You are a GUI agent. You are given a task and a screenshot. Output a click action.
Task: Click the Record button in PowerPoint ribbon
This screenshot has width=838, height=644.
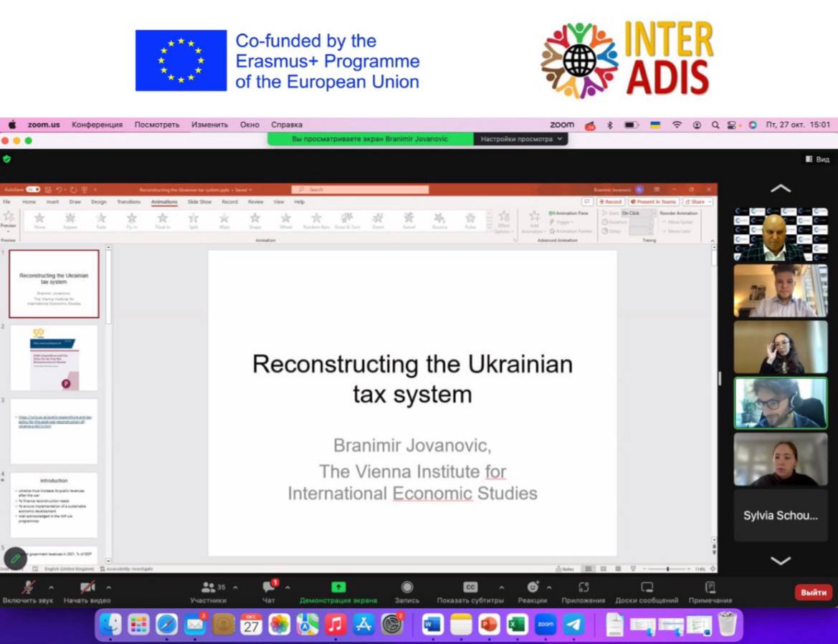610,202
